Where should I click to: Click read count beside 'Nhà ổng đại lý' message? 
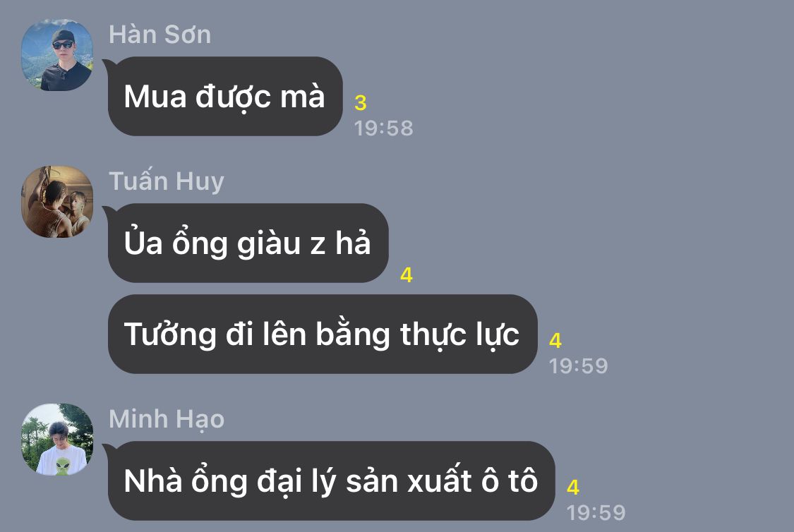573,487
